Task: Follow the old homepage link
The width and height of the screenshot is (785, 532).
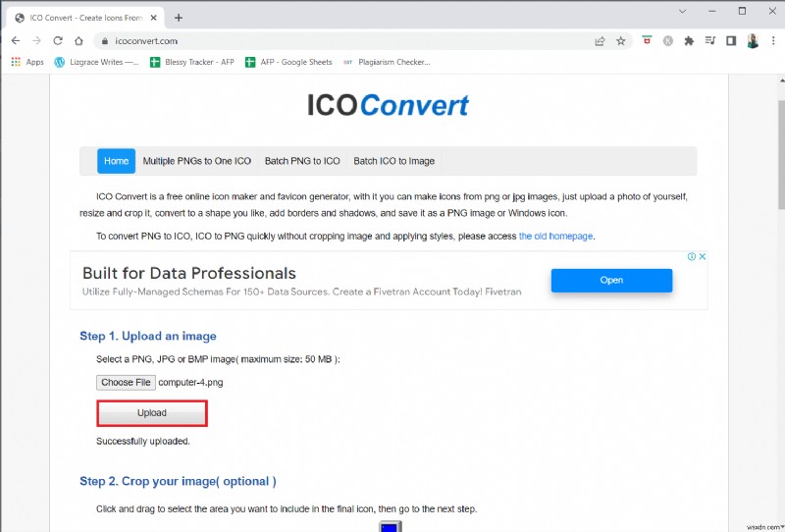Action: (x=555, y=237)
